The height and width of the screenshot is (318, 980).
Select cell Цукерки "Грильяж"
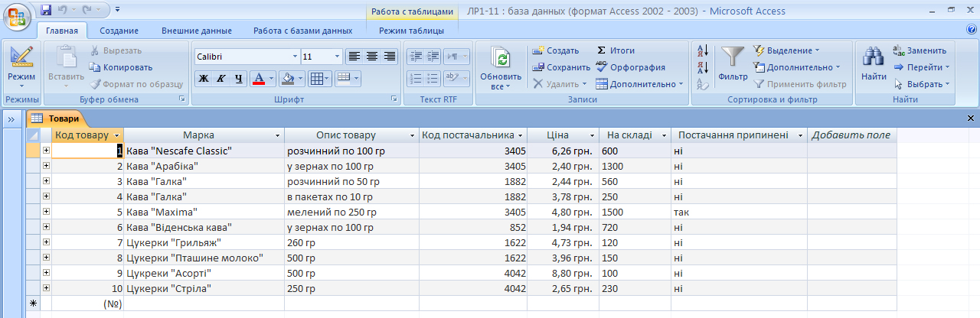pyautogui.click(x=204, y=242)
